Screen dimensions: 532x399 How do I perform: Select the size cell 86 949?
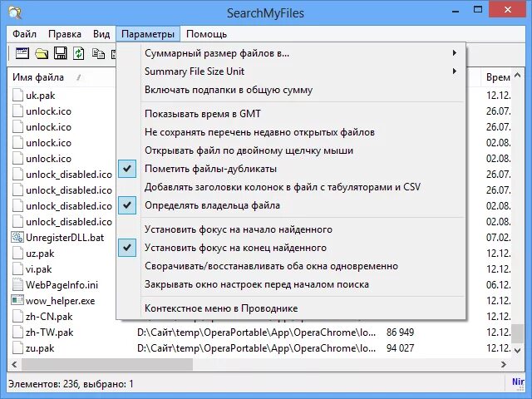(x=400, y=332)
